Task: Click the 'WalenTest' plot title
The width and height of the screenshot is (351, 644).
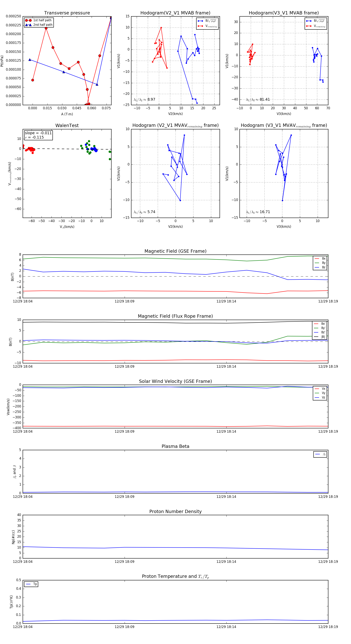Action: pos(67,125)
